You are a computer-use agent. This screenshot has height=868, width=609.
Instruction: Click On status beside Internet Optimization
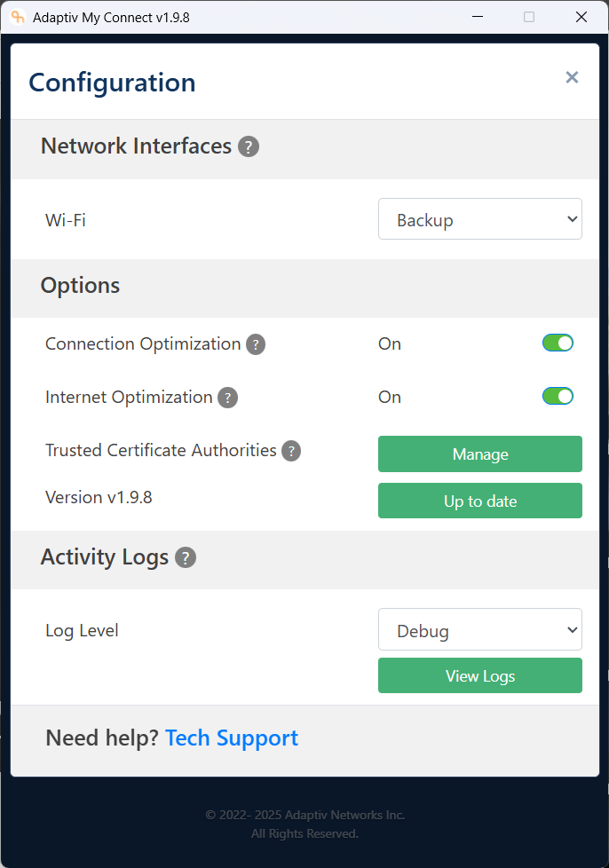[x=390, y=397]
